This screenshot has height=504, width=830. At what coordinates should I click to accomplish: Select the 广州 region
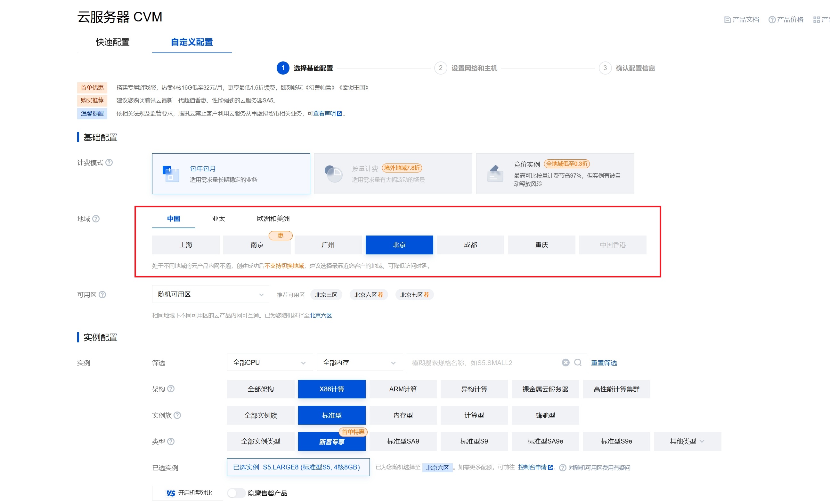[328, 245]
